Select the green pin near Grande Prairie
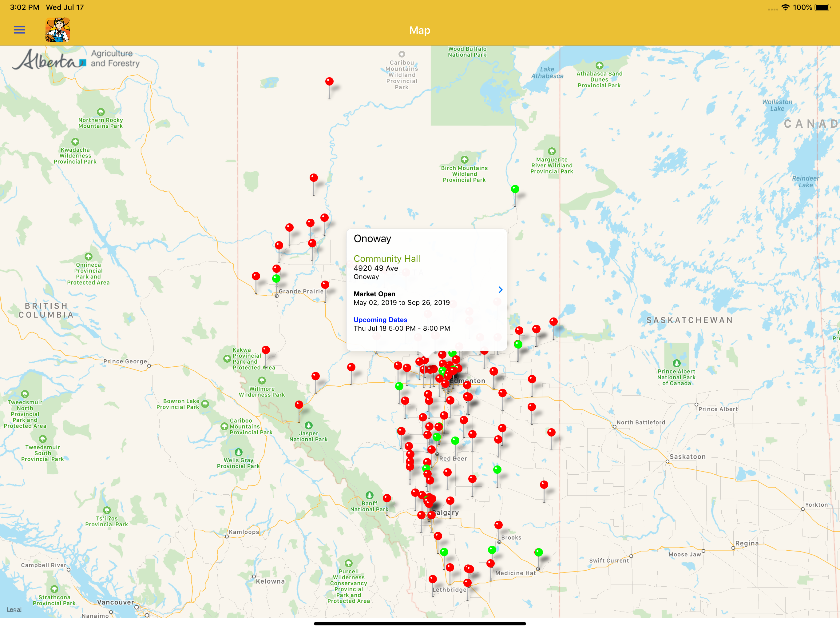 pyautogui.click(x=276, y=278)
